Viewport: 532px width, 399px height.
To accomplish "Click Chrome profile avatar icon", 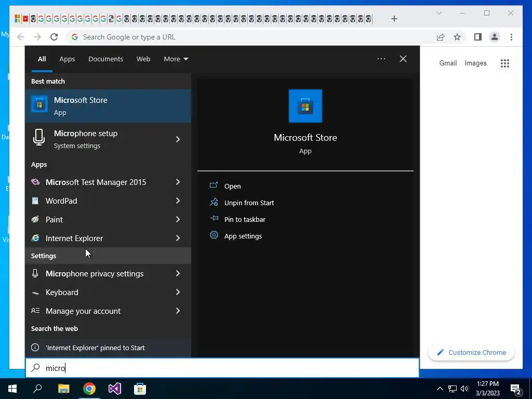I will pos(495,37).
